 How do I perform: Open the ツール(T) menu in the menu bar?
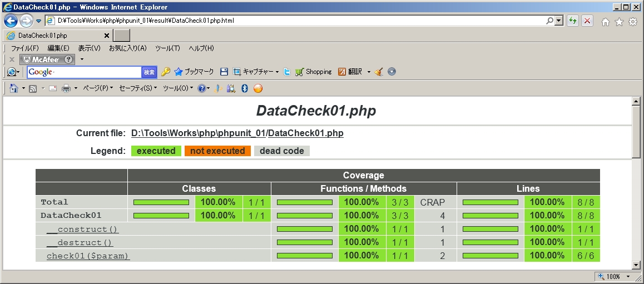(x=167, y=48)
